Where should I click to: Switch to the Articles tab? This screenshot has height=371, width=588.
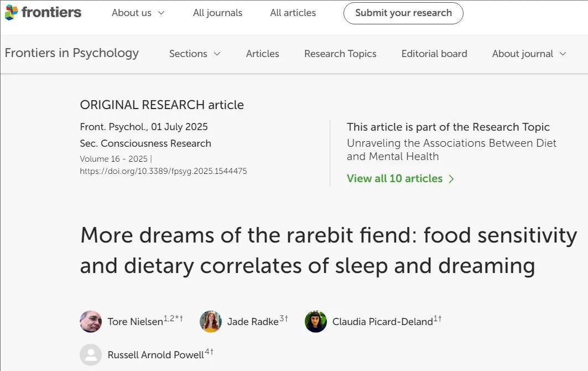pyautogui.click(x=262, y=54)
